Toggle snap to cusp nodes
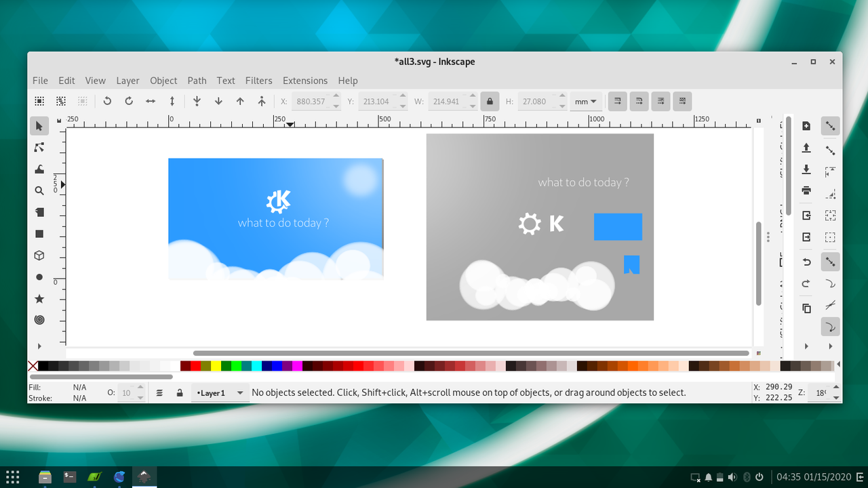The height and width of the screenshot is (488, 868). 830,327
